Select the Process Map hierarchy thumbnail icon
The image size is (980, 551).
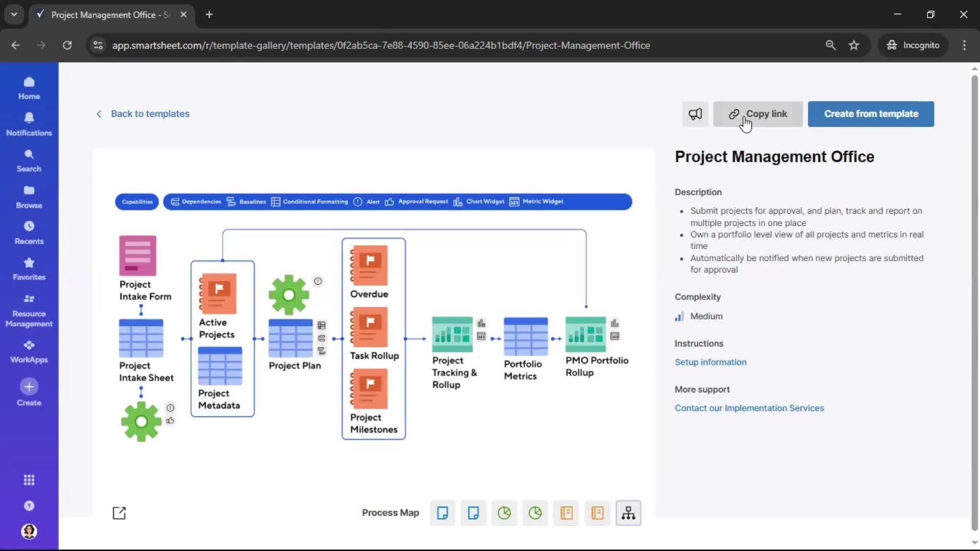click(x=628, y=513)
